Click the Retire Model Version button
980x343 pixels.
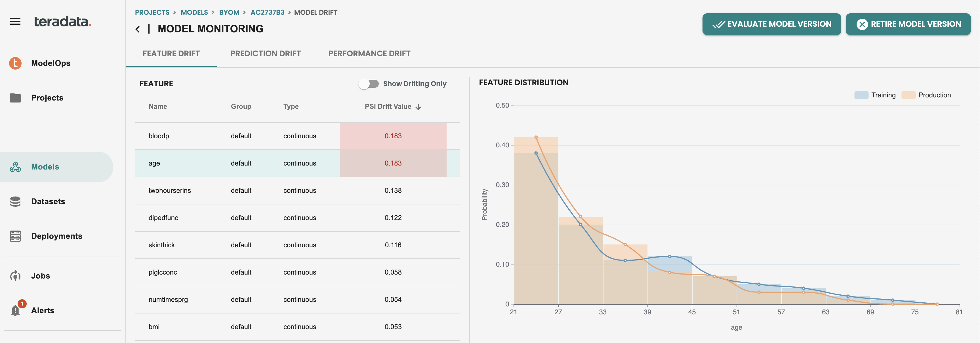pyautogui.click(x=908, y=24)
